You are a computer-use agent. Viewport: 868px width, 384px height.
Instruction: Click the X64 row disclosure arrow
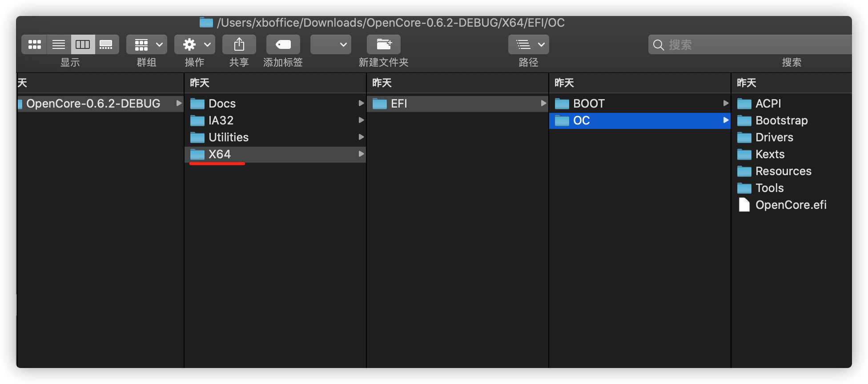(x=361, y=154)
